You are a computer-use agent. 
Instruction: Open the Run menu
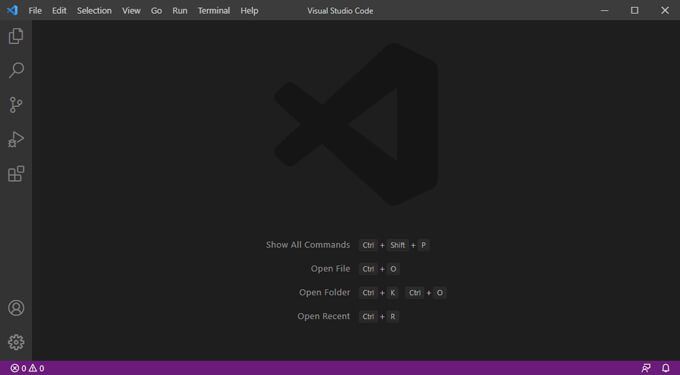click(180, 11)
